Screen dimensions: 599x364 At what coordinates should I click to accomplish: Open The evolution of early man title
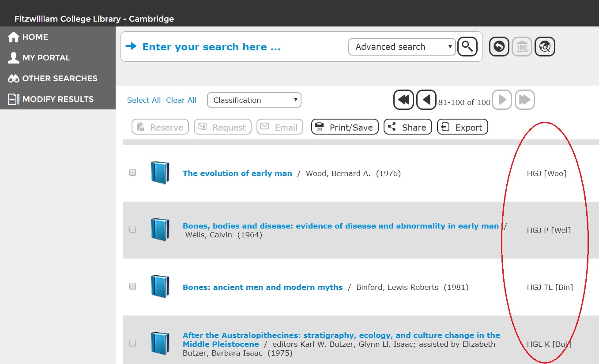(237, 173)
